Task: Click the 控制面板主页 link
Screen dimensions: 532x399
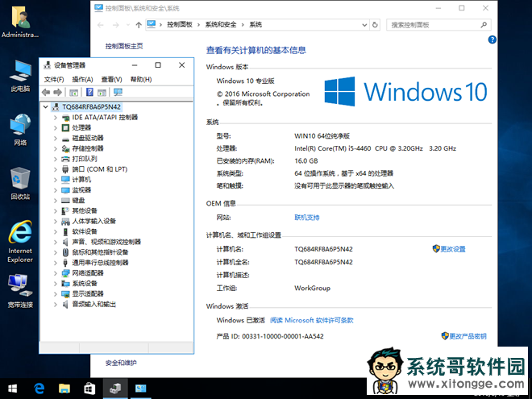Action: pos(124,46)
